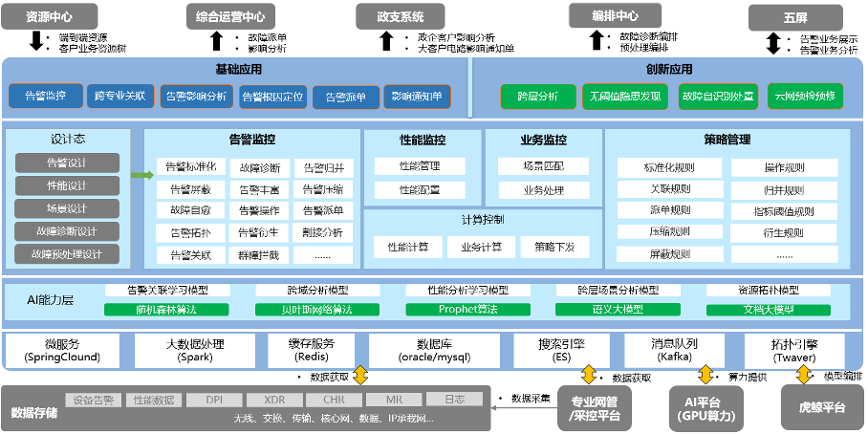Open 告警影响分析 under 基础应用

point(197,97)
